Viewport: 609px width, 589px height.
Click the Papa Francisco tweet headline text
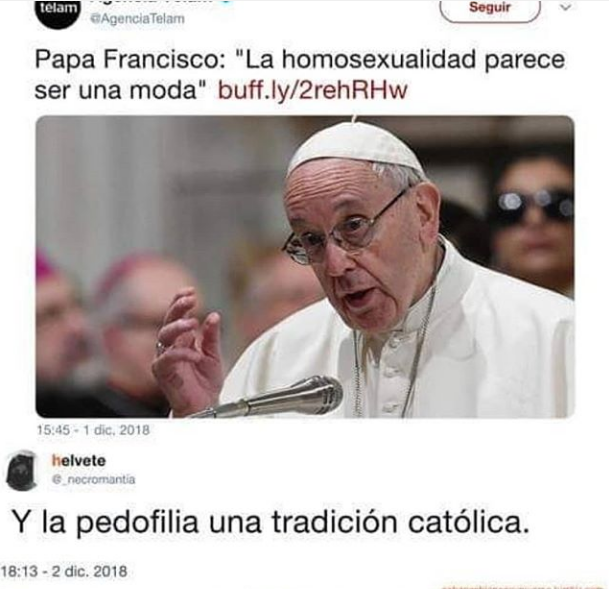(299, 75)
